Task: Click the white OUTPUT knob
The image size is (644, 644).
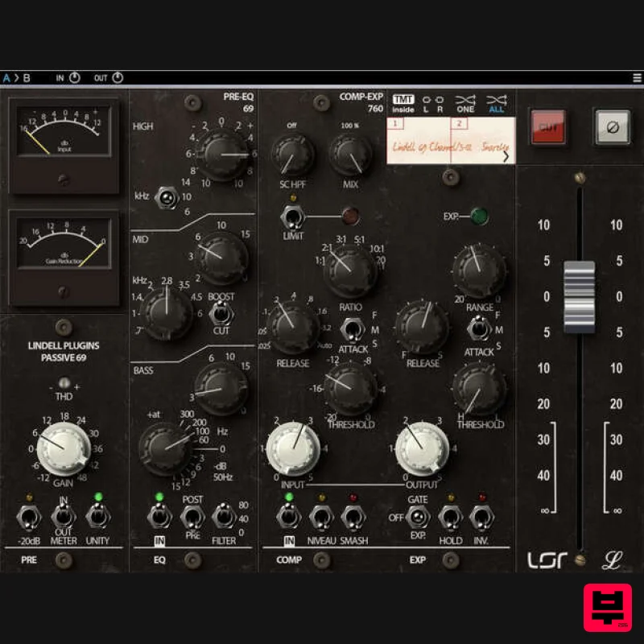Action: (422, 449)
